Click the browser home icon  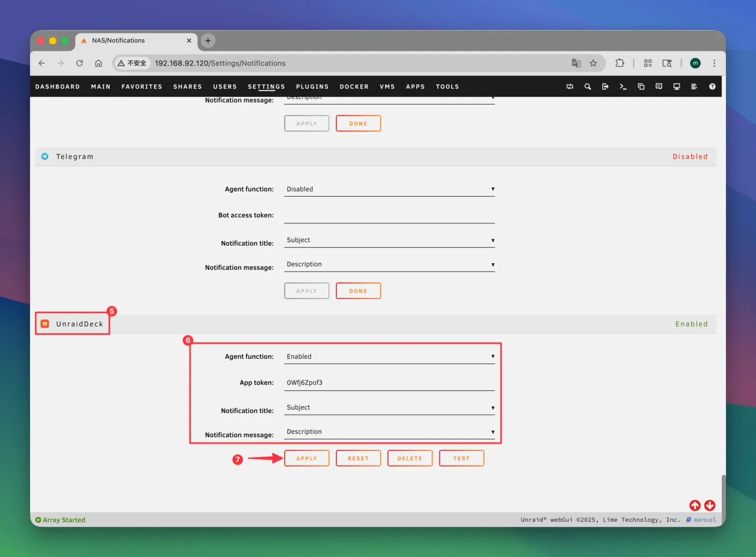[99, 63]
